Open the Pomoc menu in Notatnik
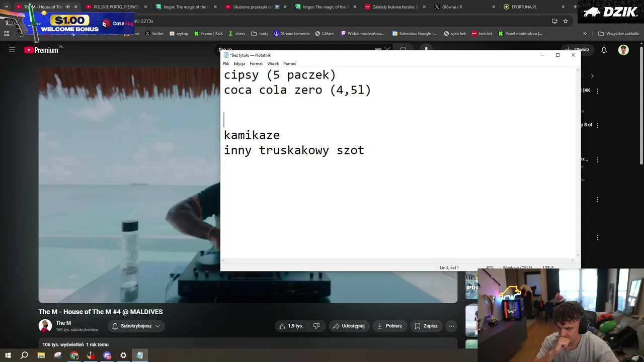 pyautogui.click(x=290, y=63)
